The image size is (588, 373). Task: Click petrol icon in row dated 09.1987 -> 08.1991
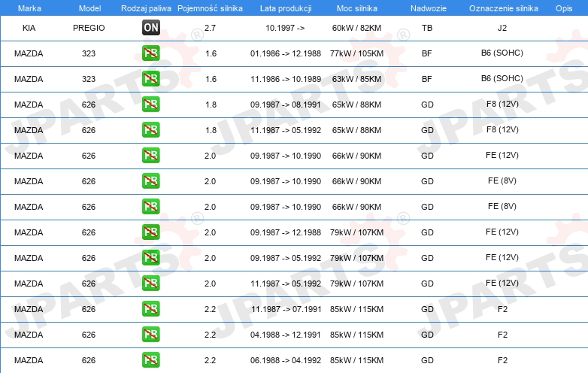point(150,104)
